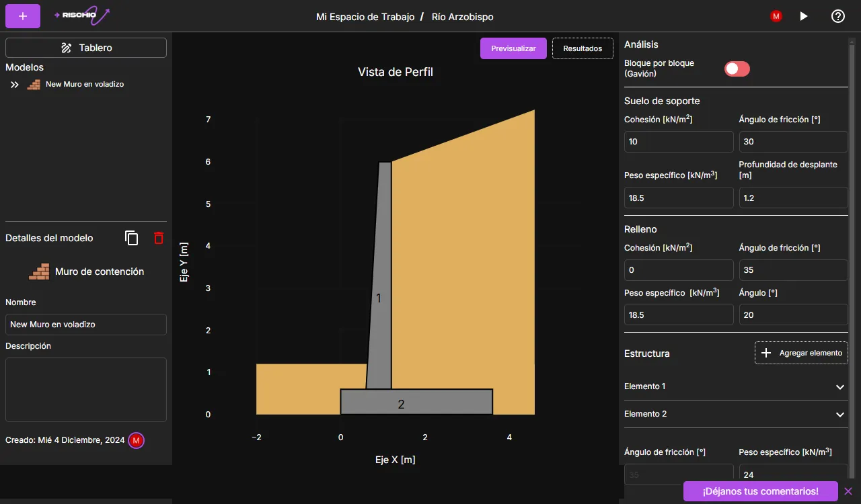The image size is (861, 504).
Task: Click ¡Déjanos tus comentarios! button
Action: [x=760, y=491]
